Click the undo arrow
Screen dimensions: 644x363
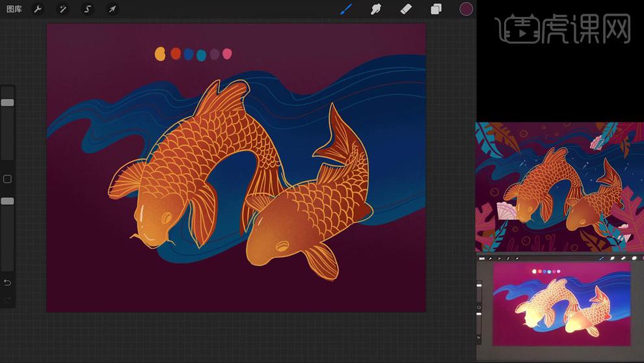pos(7,282)
